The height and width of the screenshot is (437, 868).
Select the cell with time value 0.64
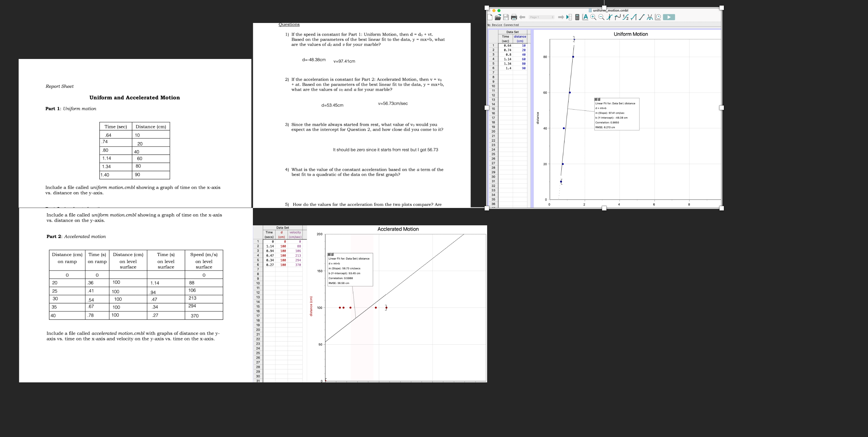tap(507, 45)
